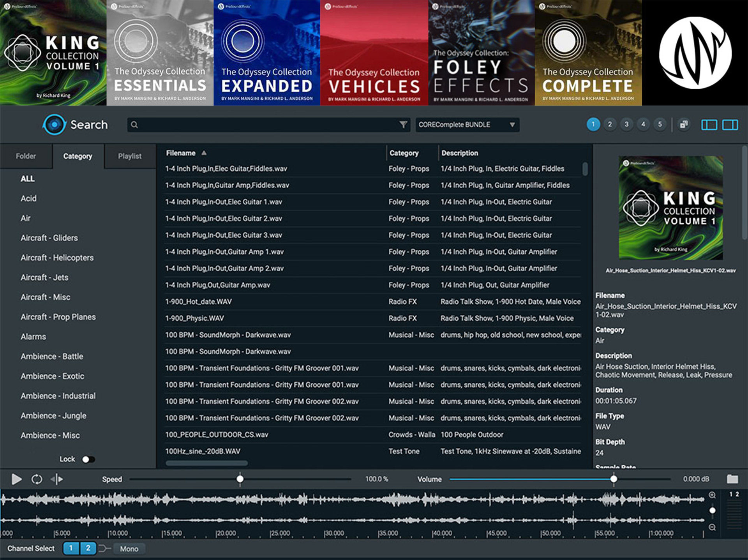The height and width of the screenshot is (560, 748).
Task: Click the Search logo icon
Action: tap(55, 125)
